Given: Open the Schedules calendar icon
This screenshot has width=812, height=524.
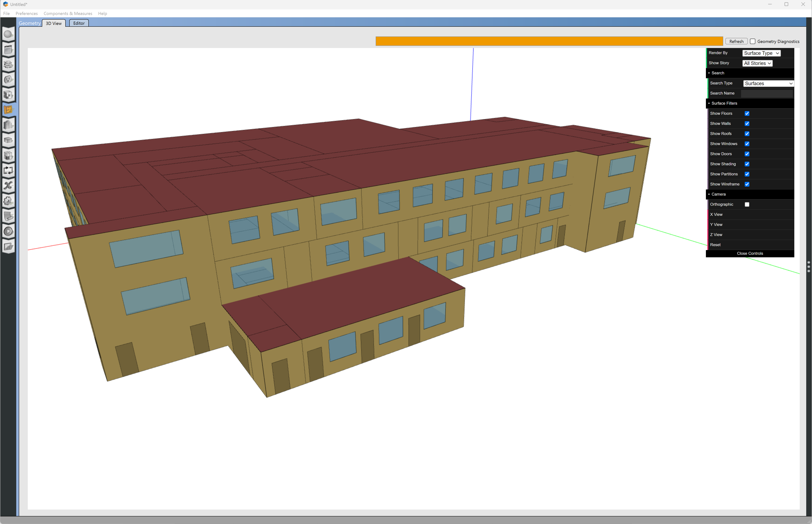Looking at the screenshot, I should point(8,50).
